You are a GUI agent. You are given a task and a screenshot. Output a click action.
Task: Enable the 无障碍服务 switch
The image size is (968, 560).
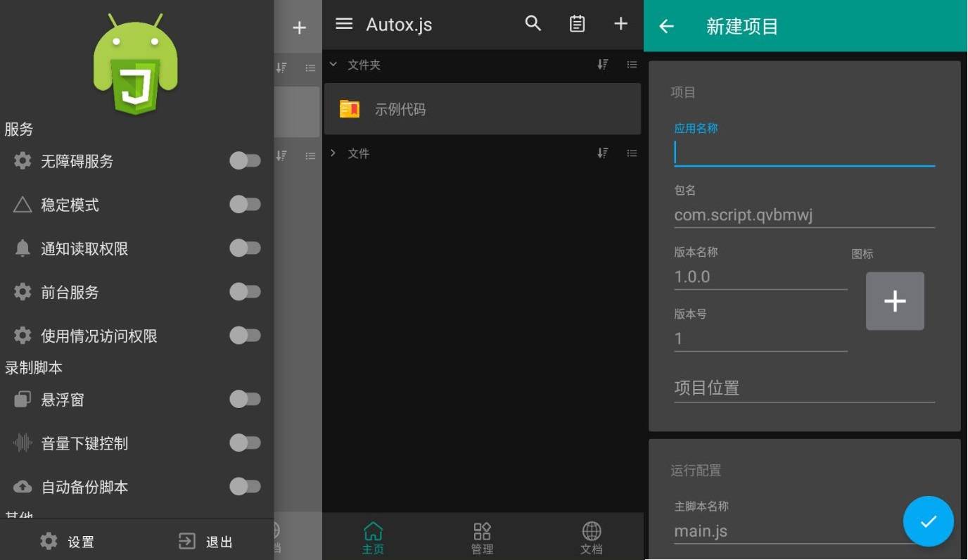click(245, 161)
